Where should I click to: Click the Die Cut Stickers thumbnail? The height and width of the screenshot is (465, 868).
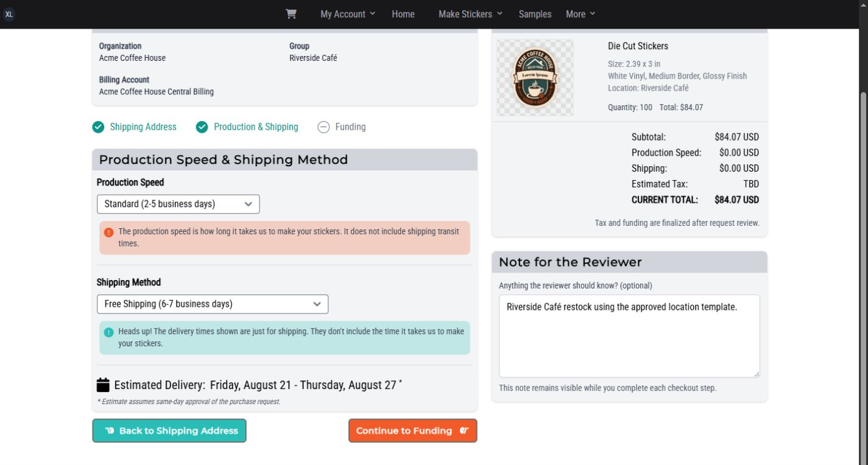(x=535, y=77)
